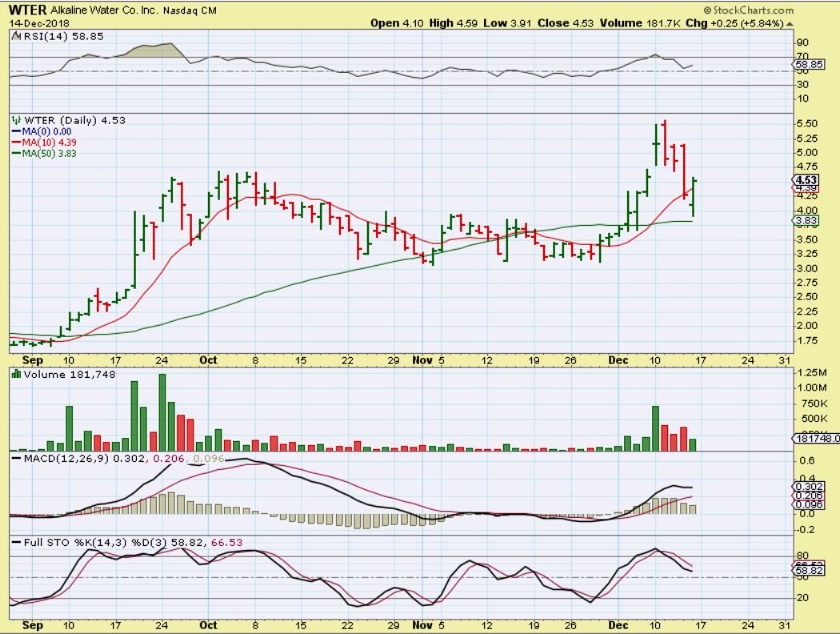840x634 pixels.
Task: Click the 750K volume axis label
Action: [814, 403]
